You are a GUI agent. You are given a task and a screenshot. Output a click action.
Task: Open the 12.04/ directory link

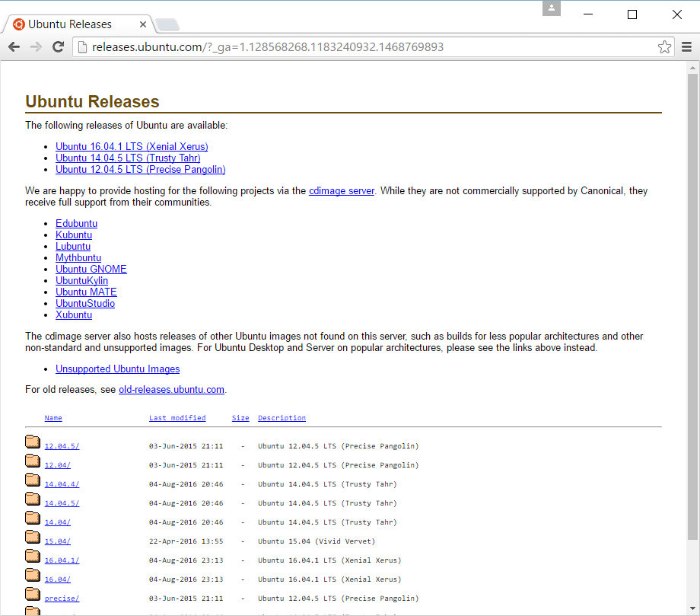[x=58, y=465]
